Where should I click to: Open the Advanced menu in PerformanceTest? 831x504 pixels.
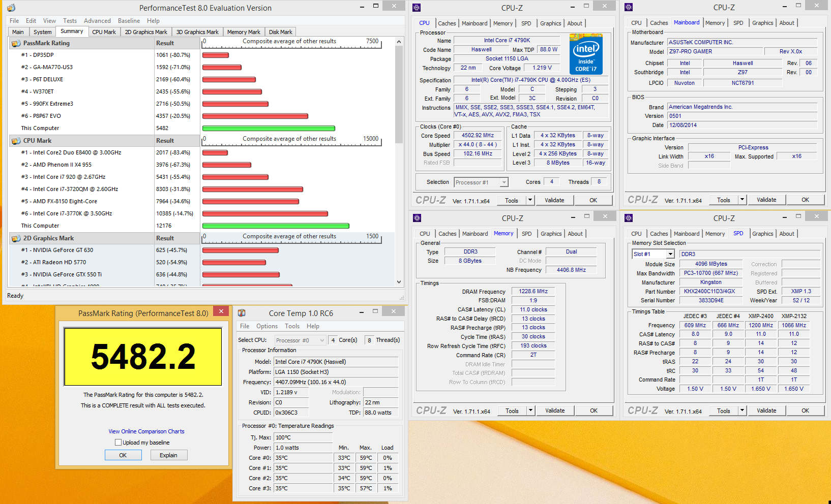[97, 21]
